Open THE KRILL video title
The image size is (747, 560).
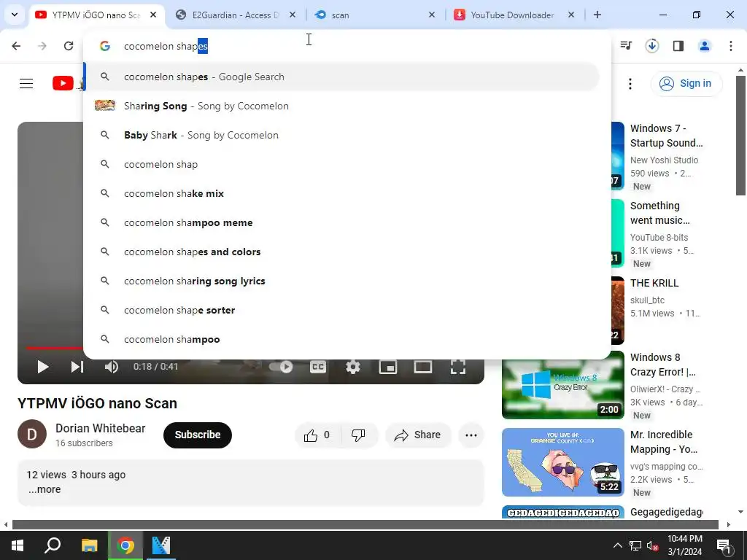point(654,283)
